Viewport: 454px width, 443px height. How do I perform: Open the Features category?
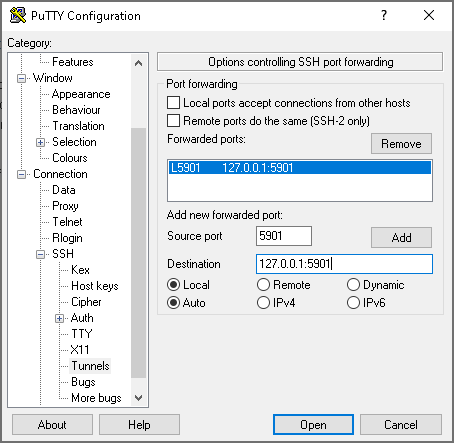(73, 62)
